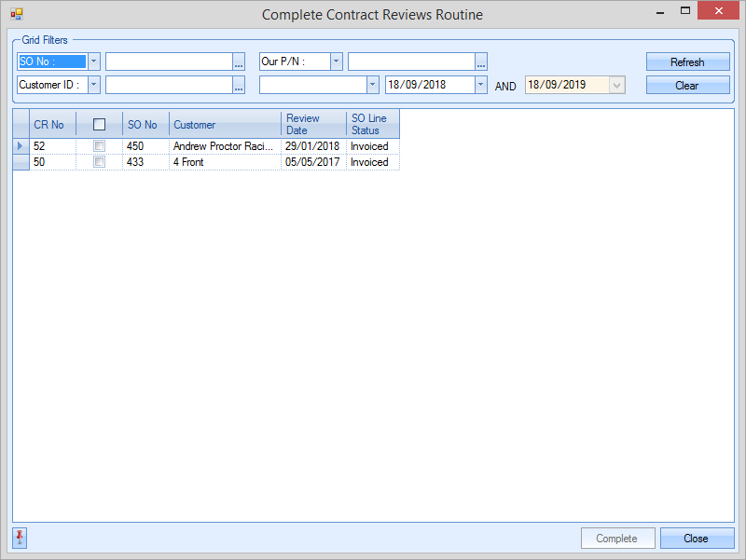Image resolution: width=746 pixels, height=560 pixels.
Task: Select row indicator arrow for CR No 52
Action: 21,146
